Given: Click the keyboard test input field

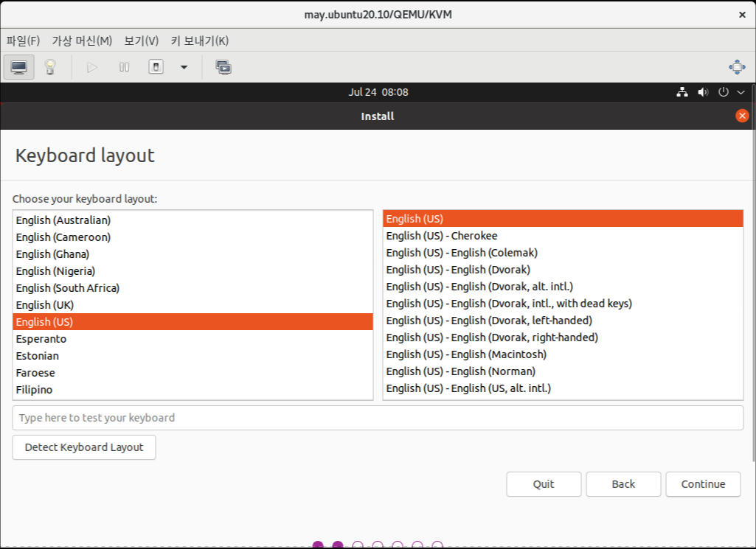Looking at the screenshot, I should click(x=378, y=418).
